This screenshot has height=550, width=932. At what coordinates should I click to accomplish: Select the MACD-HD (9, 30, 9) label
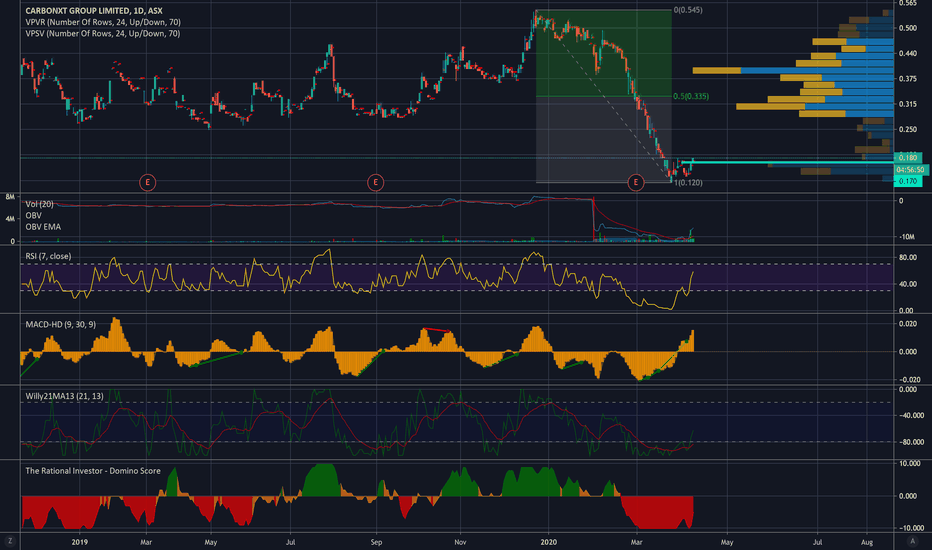pyautogui.click(x=61, y=325)
